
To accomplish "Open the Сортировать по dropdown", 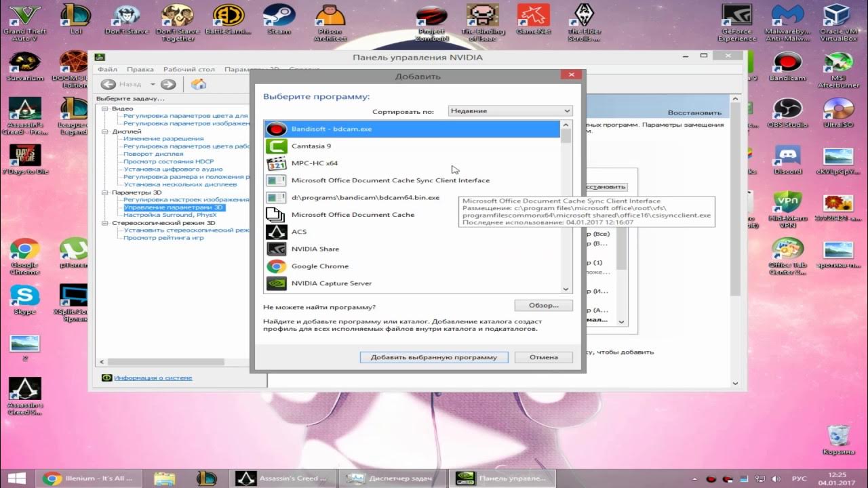I will 510,110.
